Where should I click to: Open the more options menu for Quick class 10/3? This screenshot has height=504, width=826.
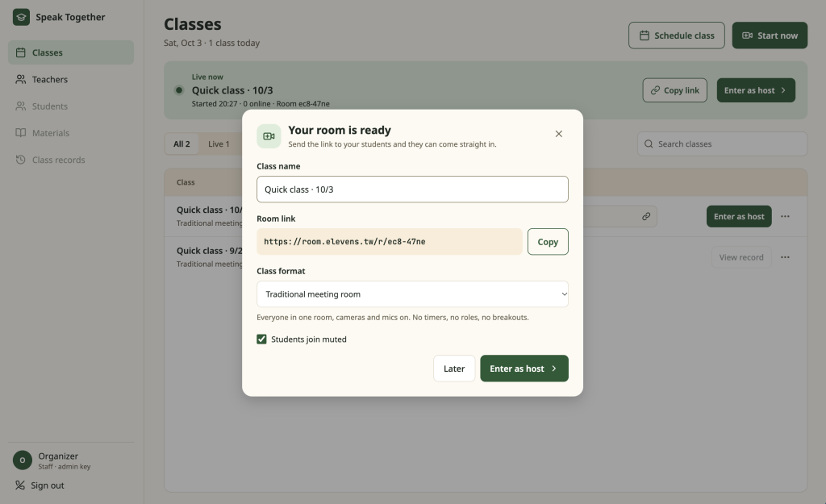pyautogui.click(x=785, y=216)
